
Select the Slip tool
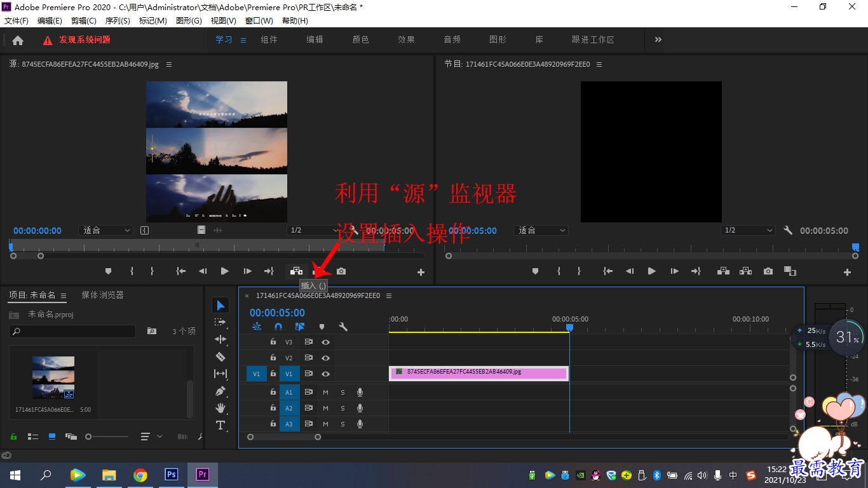point(220,374)
